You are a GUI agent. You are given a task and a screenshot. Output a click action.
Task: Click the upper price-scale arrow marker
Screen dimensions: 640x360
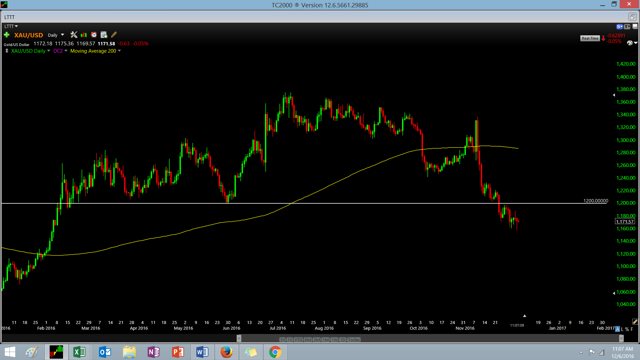pos(614,95)
